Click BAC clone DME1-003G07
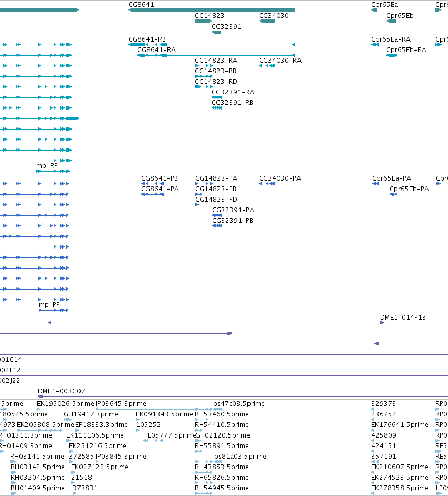 point(62,391)
